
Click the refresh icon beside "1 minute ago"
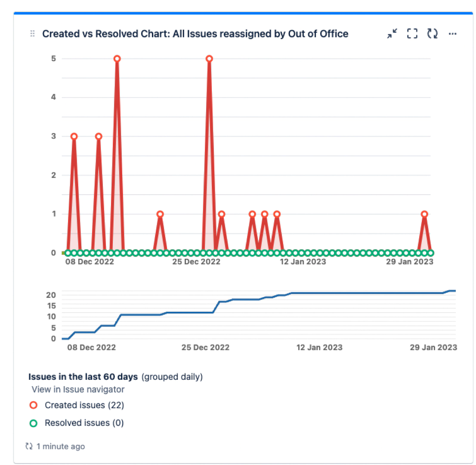29,446
